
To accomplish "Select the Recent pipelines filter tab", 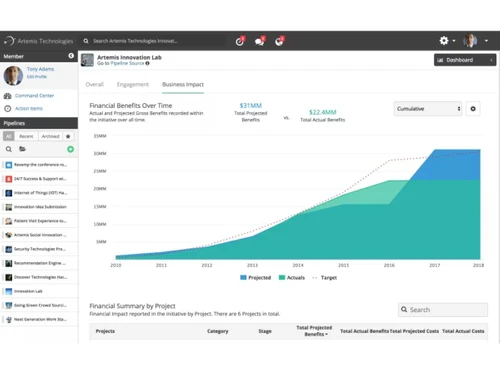I will click(x=26, y=136).
